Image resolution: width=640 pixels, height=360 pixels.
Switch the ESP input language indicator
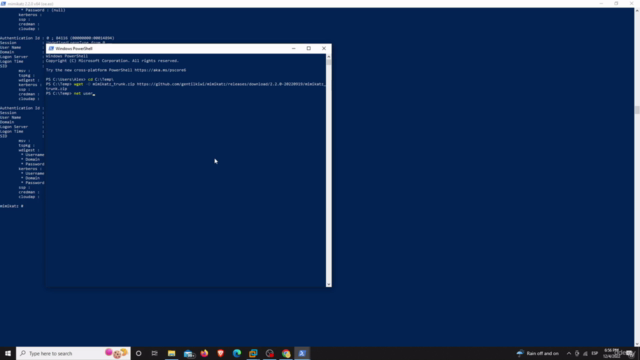(x=595, y=353)
